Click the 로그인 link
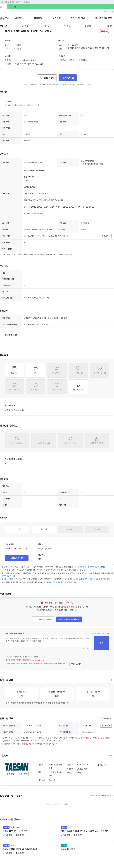The height and width of the screenshot is (868, 114). (106, 12)
